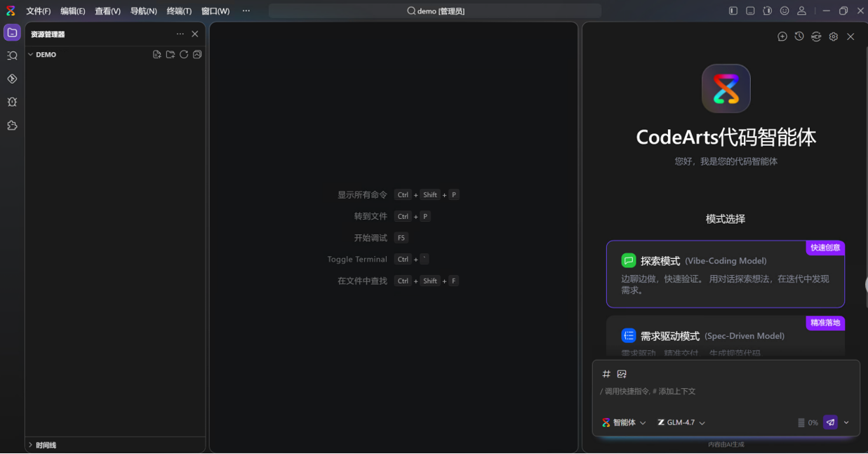This screenshot has height=454, width=868.
Task: Click the 您好,我是您的代码智能体 greeting
Action: tap(726, 161)
